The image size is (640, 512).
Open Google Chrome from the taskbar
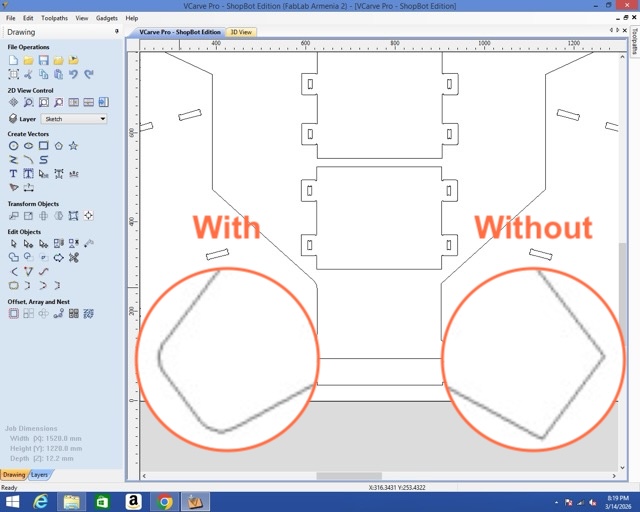click(x=164, y=502)
